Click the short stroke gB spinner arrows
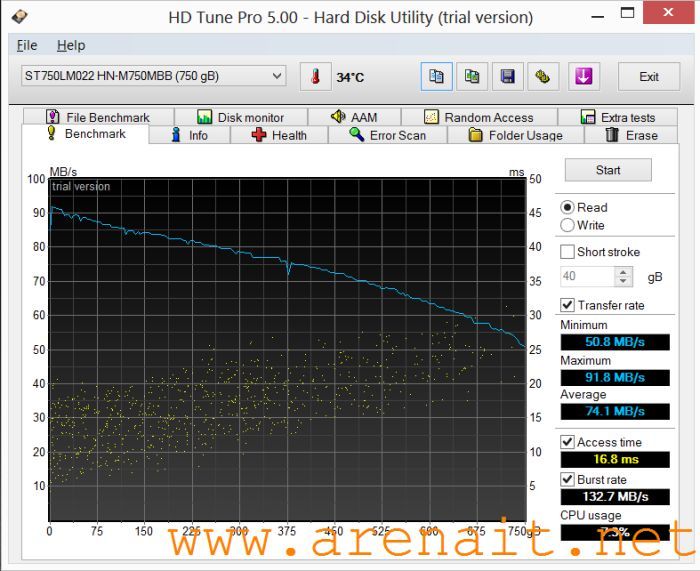 pos(624,277)
